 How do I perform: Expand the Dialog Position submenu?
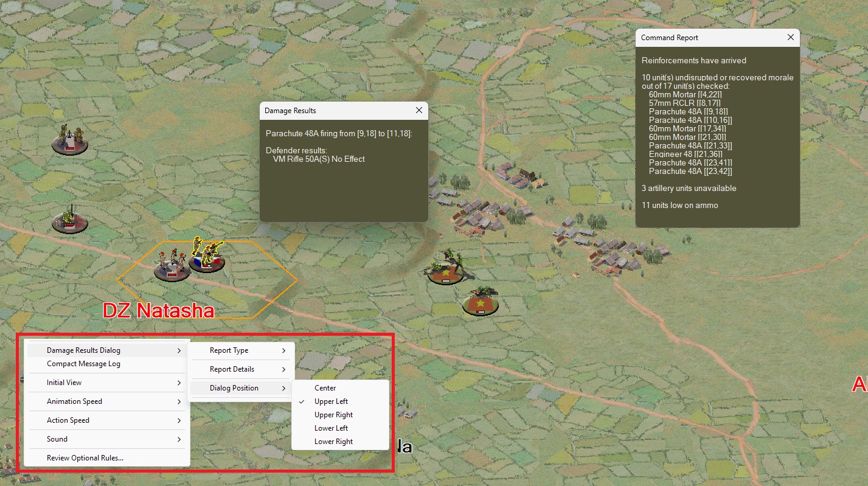point(241,388)
